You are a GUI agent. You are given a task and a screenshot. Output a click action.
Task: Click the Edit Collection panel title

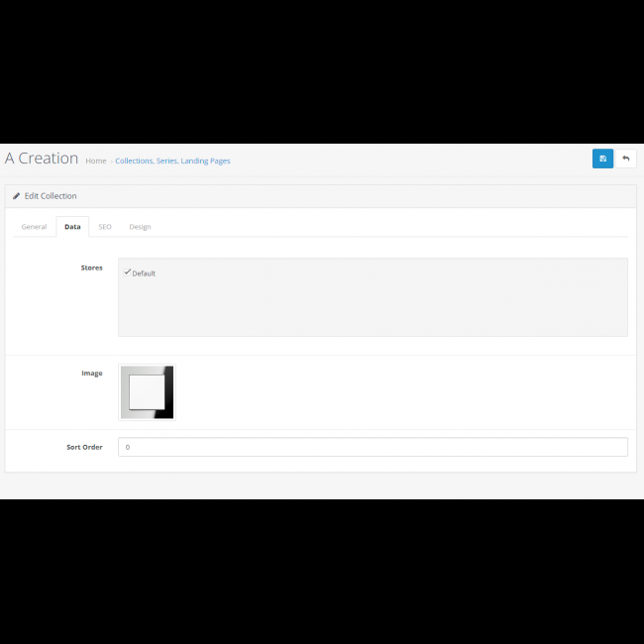pos(51,196)
